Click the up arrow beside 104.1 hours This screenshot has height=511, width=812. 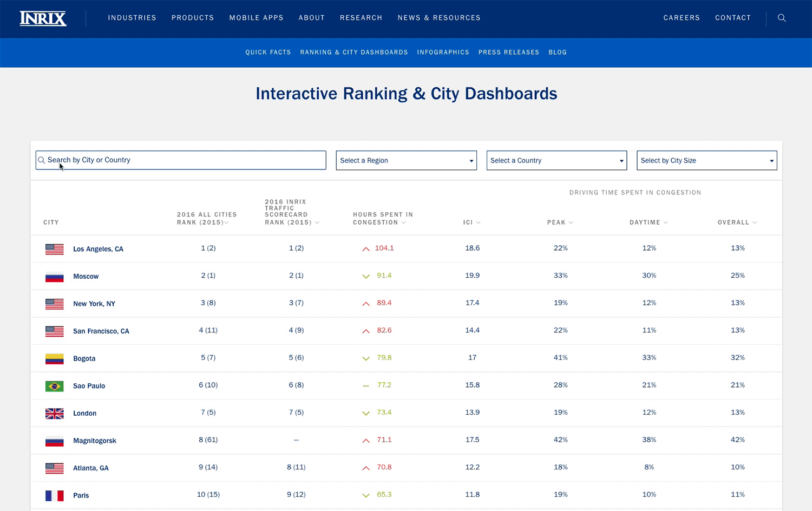click(366, 249)
